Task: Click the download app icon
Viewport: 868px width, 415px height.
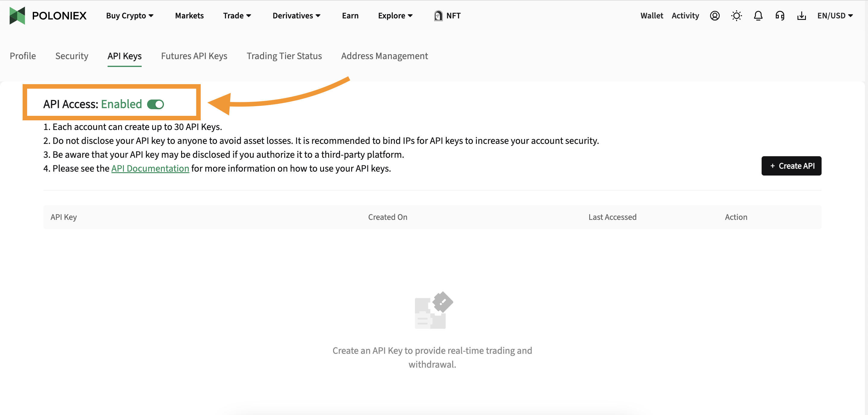Action: tap(801, 15)
